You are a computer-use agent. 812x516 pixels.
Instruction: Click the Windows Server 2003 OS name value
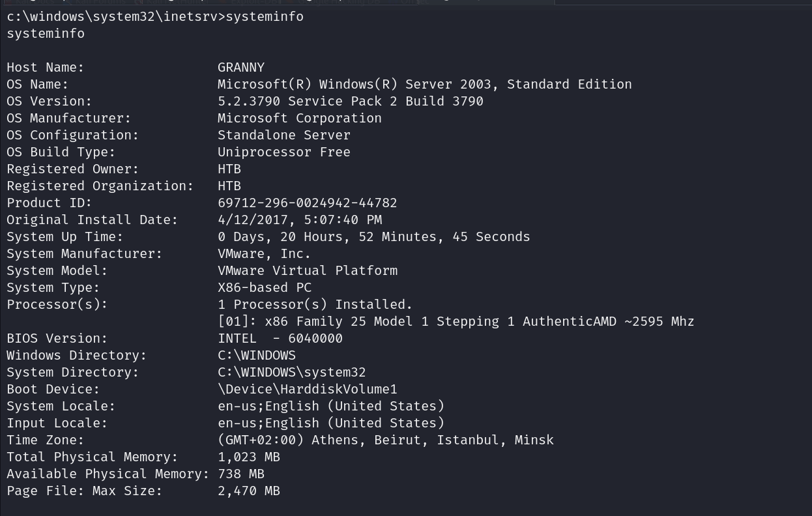tap(424, 84)
